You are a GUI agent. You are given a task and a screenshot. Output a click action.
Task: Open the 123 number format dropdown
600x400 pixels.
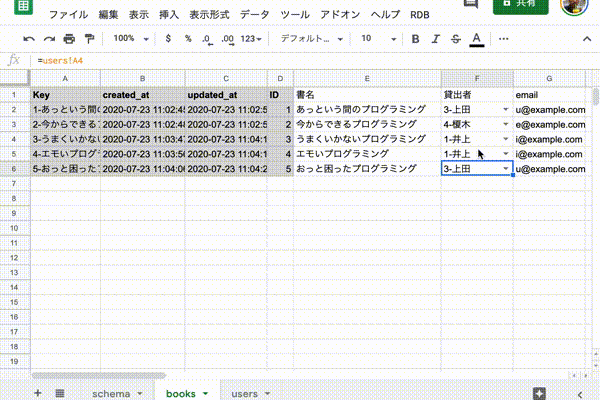251,39
